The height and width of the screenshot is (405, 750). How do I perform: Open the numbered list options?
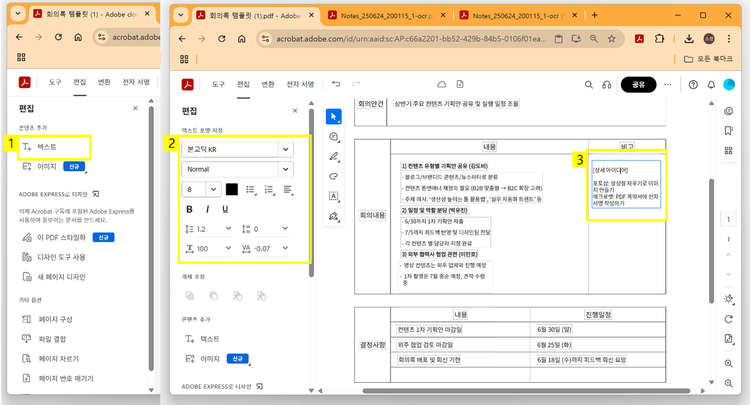(269, 189)
